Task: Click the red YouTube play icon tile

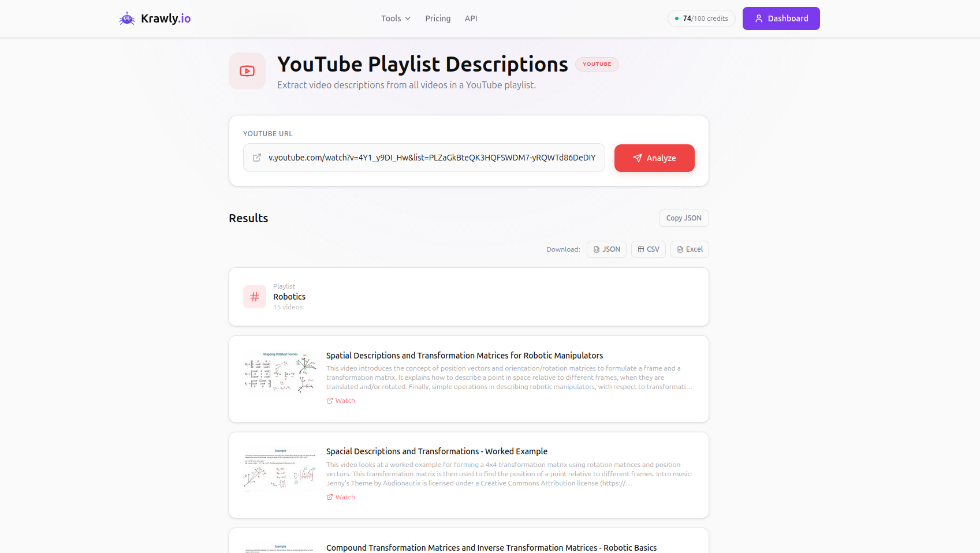Action: tap(247, 71)
